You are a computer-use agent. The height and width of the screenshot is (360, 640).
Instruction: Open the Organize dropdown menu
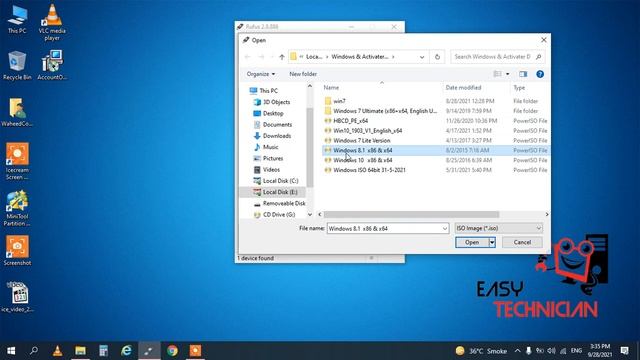tap(260, 74)
